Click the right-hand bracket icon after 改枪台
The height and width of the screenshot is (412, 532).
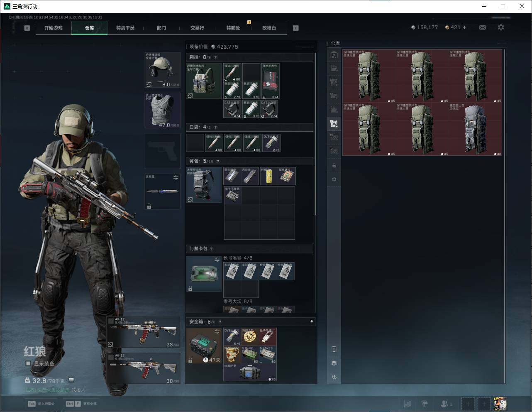(x=296, y=28)
